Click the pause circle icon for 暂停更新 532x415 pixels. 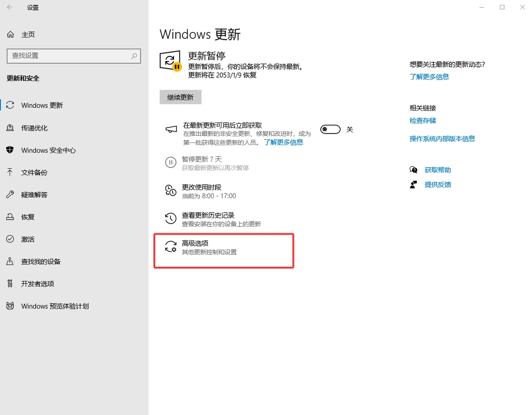[x=170, y=162]
